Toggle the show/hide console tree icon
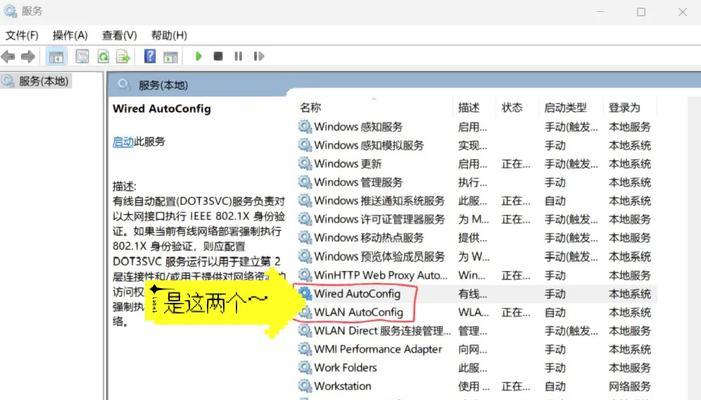This screenshot has height=400, width=701. (x=56, y=56)
